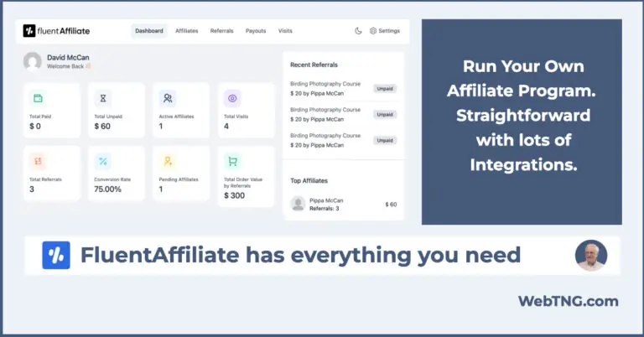Viewport: 644px width, 337px height.
Task: Open the Affiliates tab
Action: point(186,31)
